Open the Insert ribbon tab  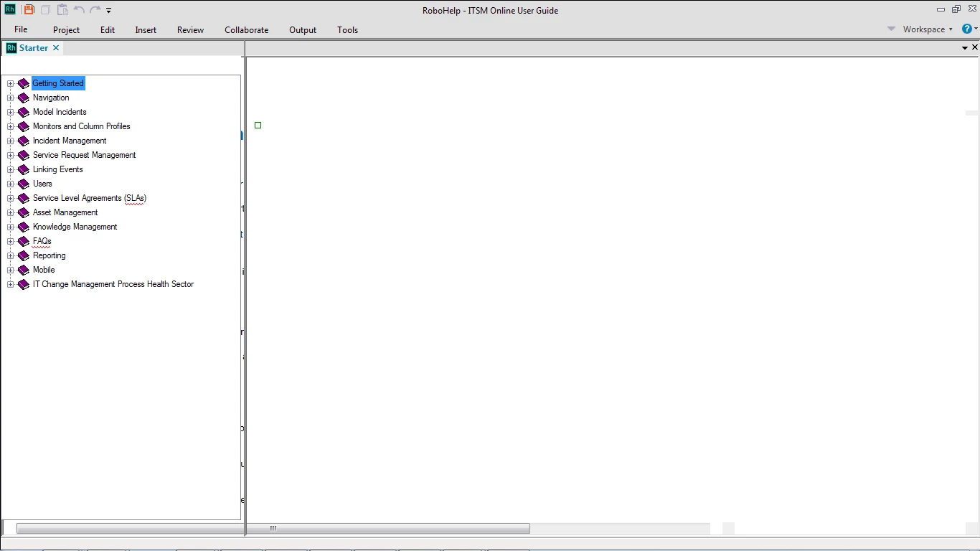146,30
